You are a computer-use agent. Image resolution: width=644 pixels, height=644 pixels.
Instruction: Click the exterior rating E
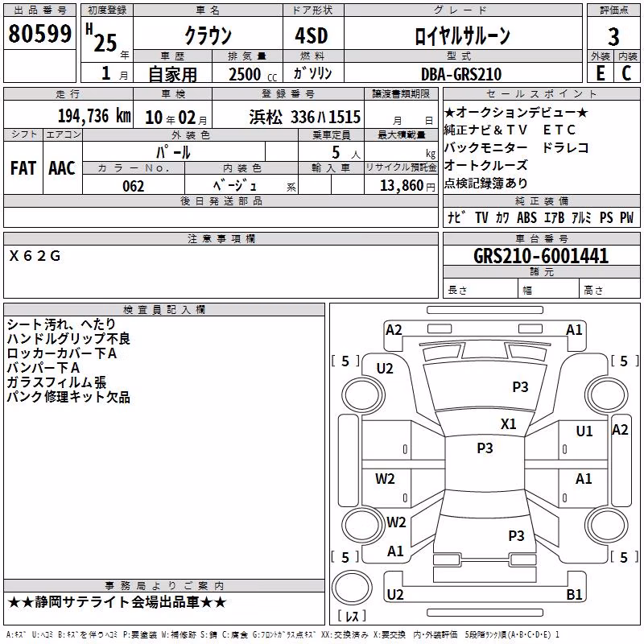600,73
